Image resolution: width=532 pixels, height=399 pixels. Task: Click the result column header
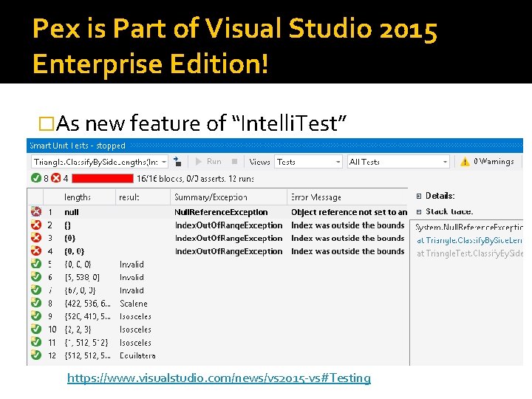(129, 197)
